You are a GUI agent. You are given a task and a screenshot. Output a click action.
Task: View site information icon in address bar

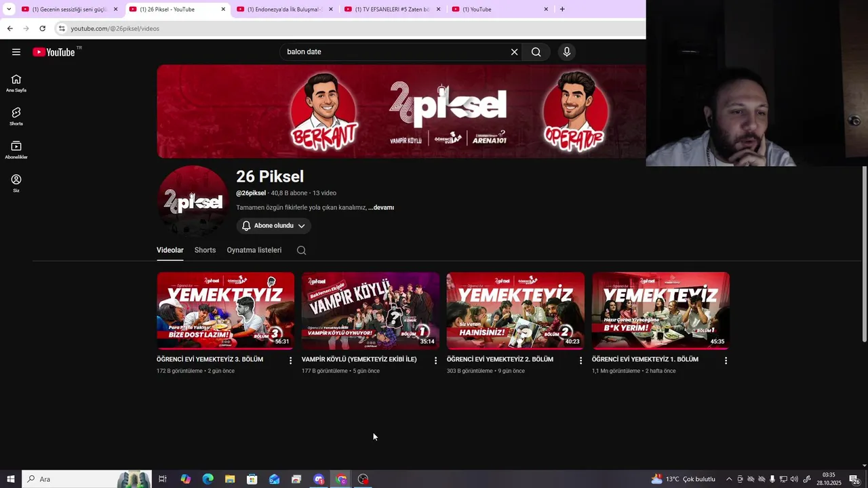pos(62,28)
